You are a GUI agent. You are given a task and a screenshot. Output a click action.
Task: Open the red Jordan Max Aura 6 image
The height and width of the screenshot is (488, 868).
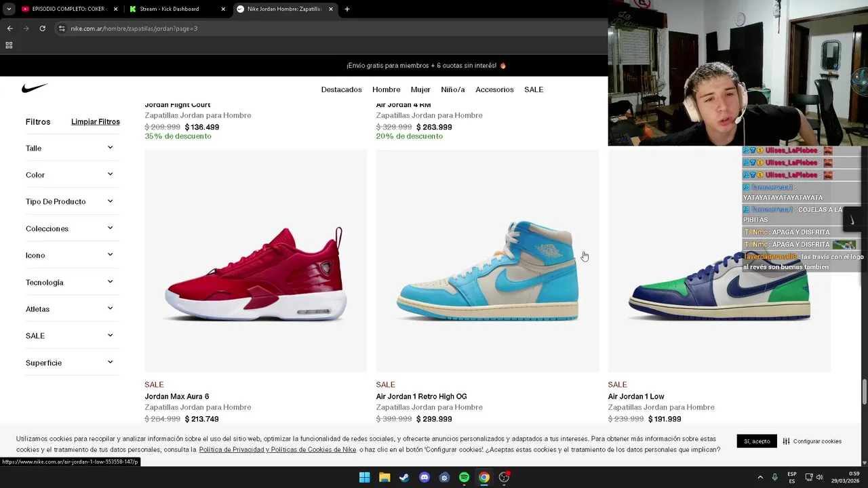(256, 261)
